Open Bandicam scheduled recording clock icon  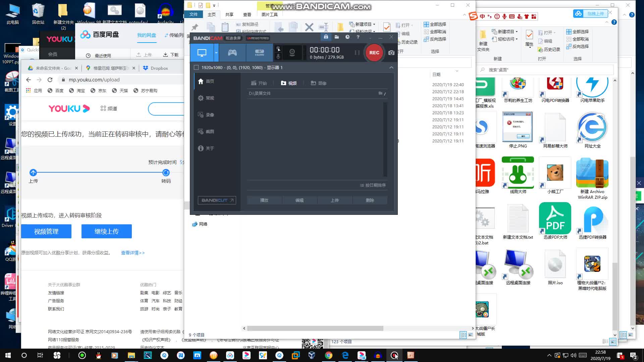(x=347, y=37)
